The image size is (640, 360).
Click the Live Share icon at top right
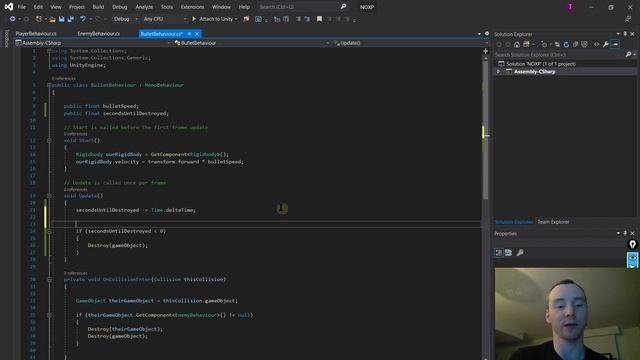[628, 19]
